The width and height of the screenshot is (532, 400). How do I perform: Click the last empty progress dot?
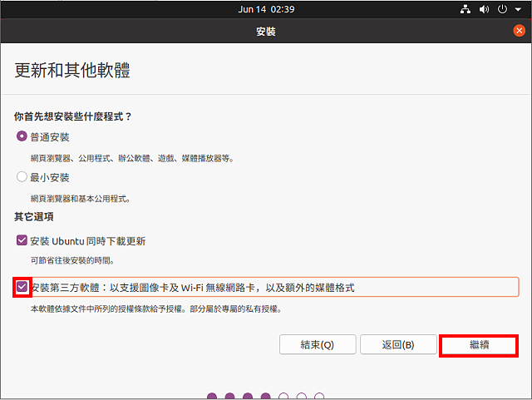point(320,397)
